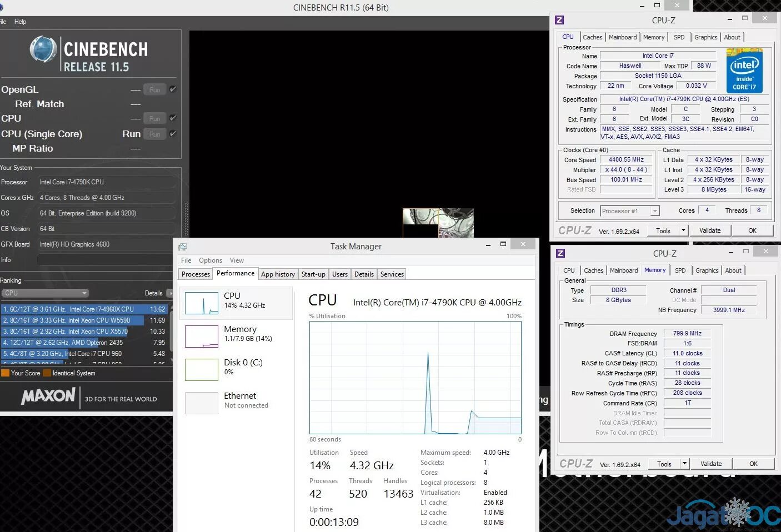Open the File menu in Task Manager
Viewport: 781px width, 532px height.
click(186, 260)
